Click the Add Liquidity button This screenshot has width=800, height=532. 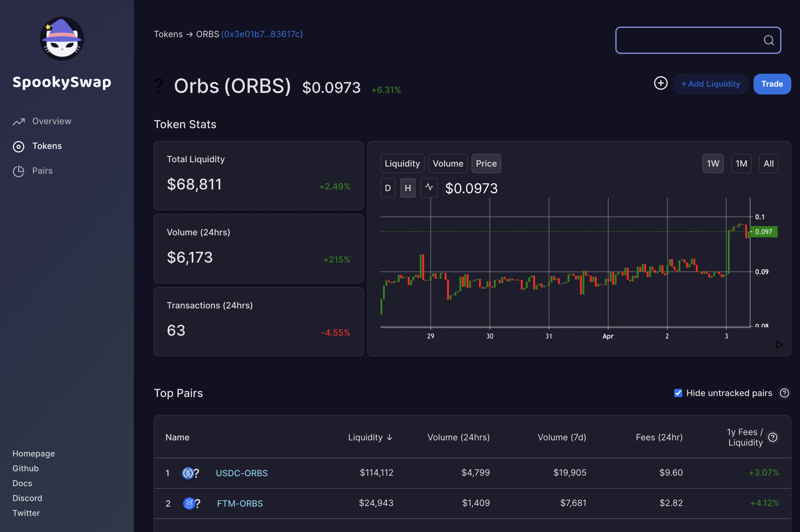(x=710, y=84)
